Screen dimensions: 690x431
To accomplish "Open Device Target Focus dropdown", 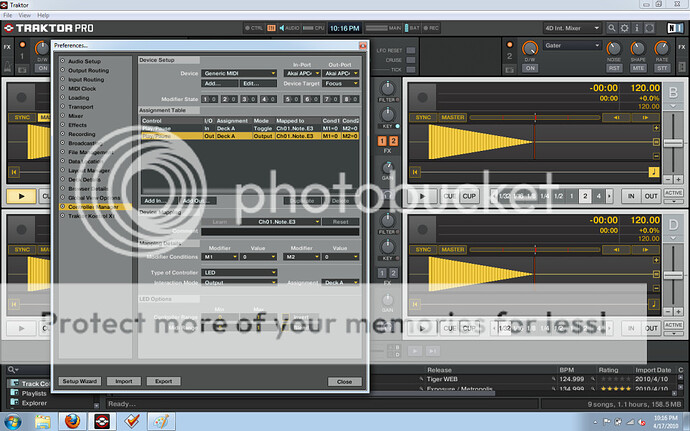I will click(341, 83).
